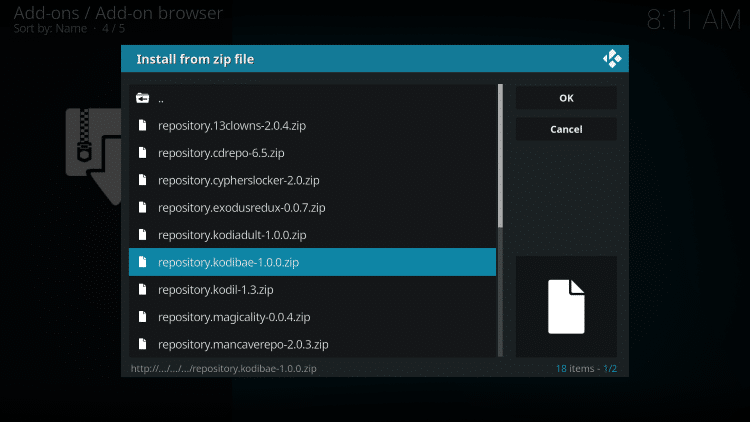This screenshot has width=750, height=422.
Task: Click file icon beside repository.cypherslocker-2.0.zip
Action: [x=142, y=180]
